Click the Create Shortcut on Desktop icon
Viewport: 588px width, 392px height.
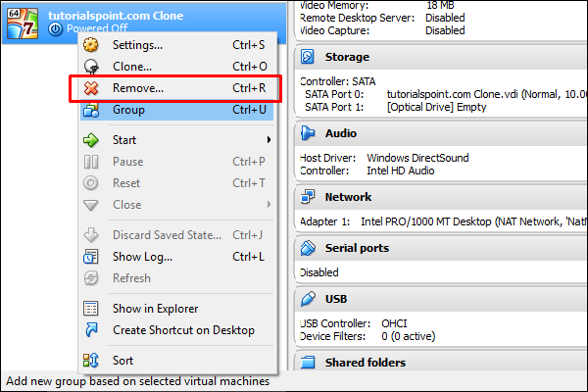point(91,330)
